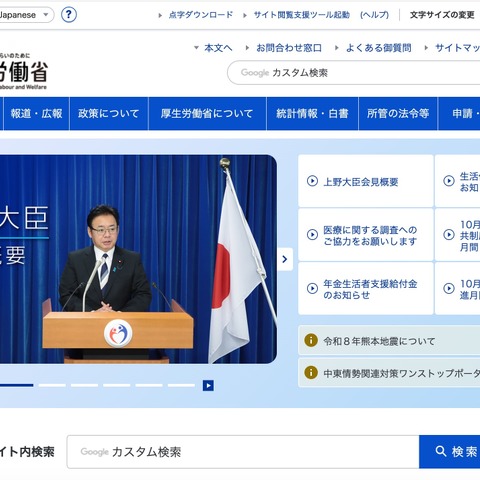This screenshot has height=480, width=480.
Task: Open 令和8年熊本地震について notice
Action: coord(389,340)
